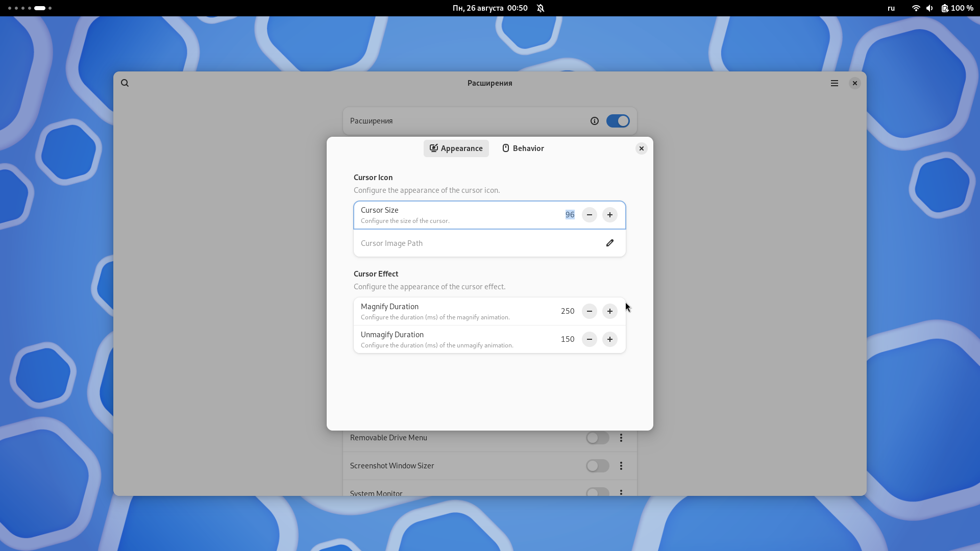Click the Removable Drive Menu row label

coord(388,438)
